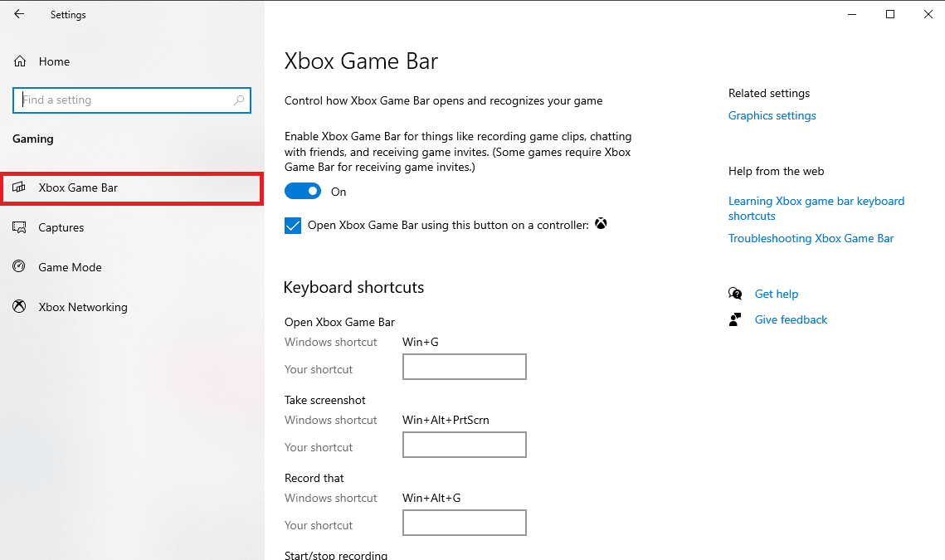Click the Start/stop recording label
This screenshot has height=560, width=945.
tap(336, 554)
